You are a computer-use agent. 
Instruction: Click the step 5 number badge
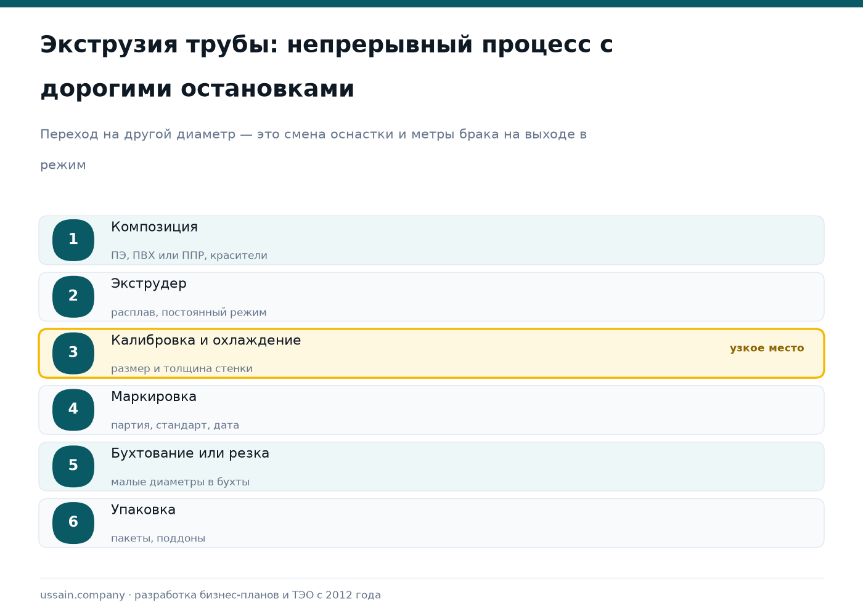click(73, 466)
